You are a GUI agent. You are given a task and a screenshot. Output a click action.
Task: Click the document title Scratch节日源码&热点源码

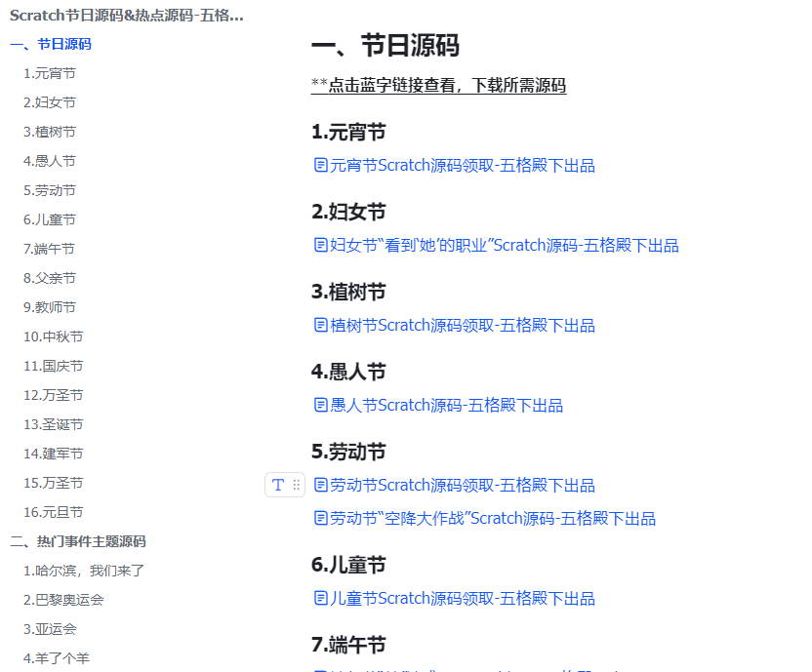tap(127, 16)
